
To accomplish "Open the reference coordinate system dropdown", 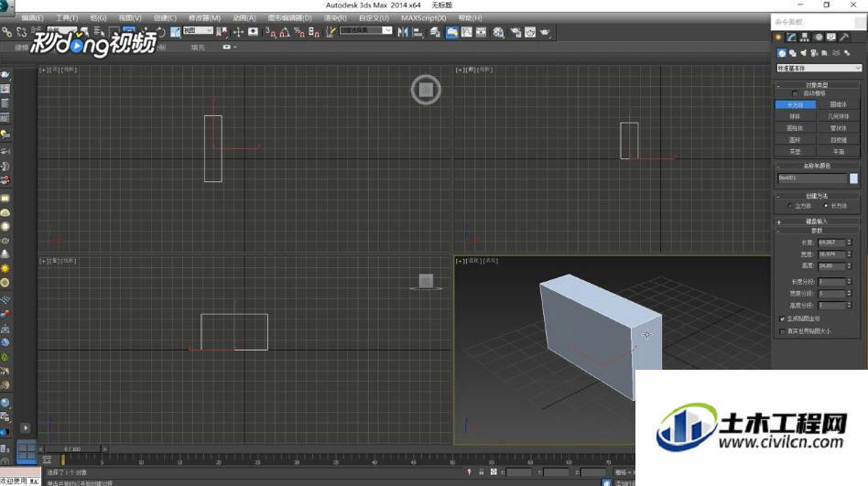I will 198,30.
